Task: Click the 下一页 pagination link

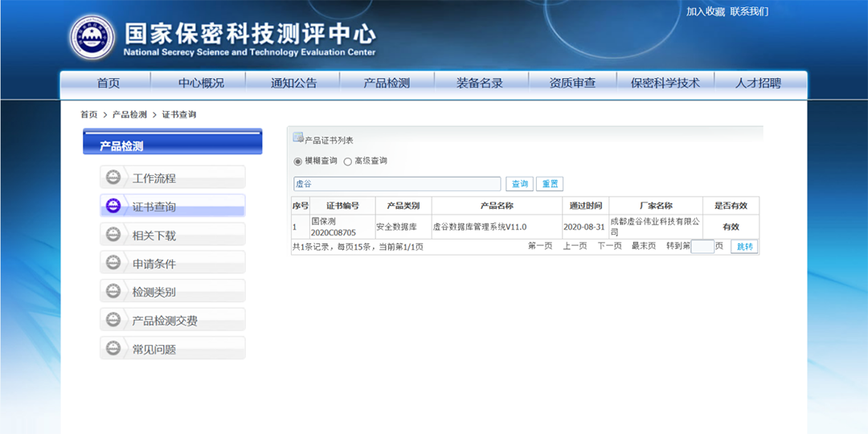Action: [x=609, y=247]
